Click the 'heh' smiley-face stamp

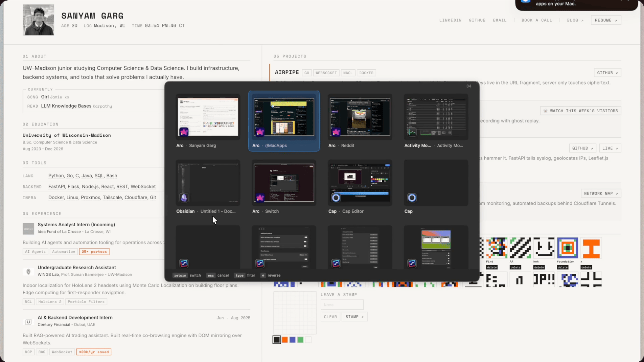544,248
